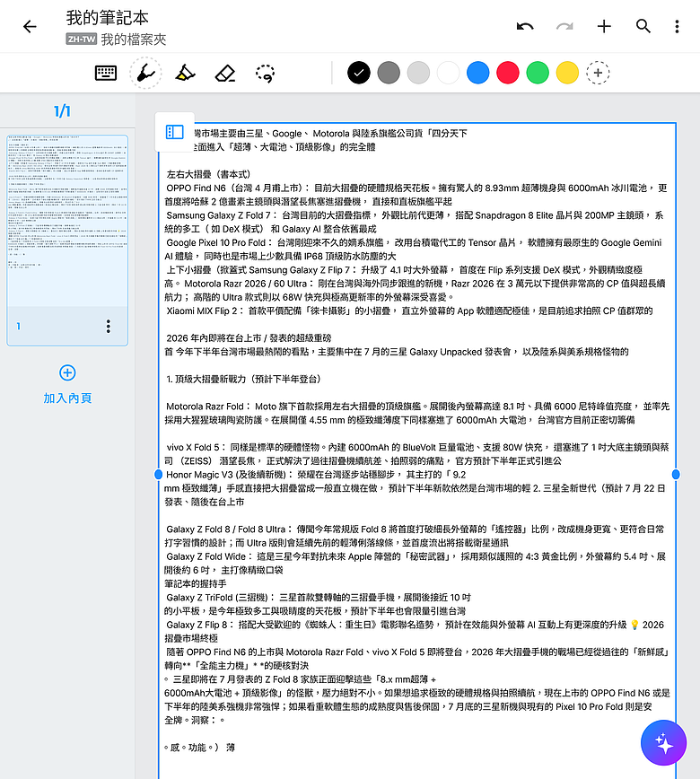Click the add page plus icon
This screenshot has width=700, height=779.
point(67,372)
